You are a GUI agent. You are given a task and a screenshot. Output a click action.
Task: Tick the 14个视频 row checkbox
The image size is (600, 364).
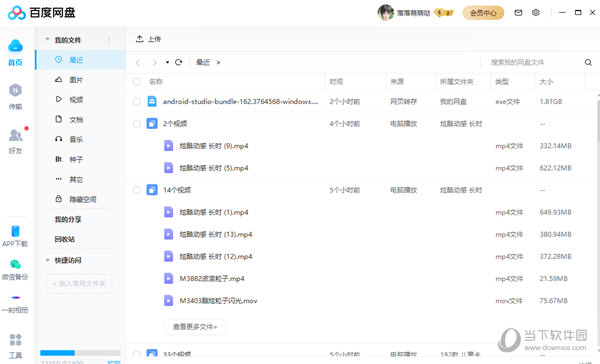[x=137, y=190]
